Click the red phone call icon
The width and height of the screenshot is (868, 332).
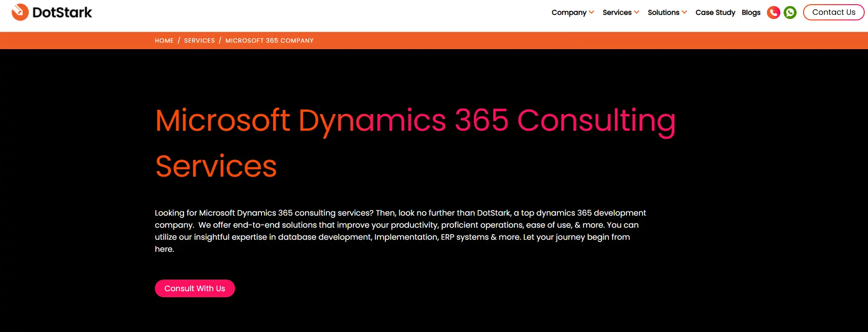click(x=773, y=13)
